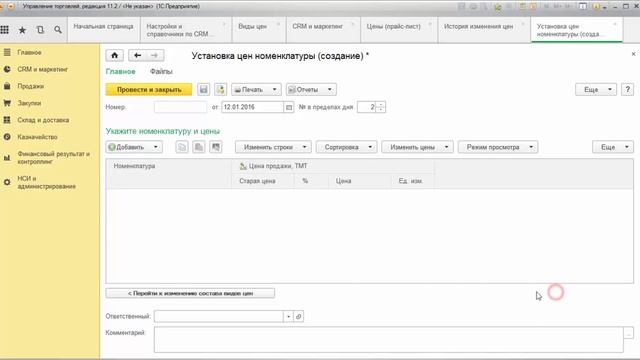This screenshot has width=640, height=360.
Task: Close the price setting form with X
Action: tap(633, 54)
